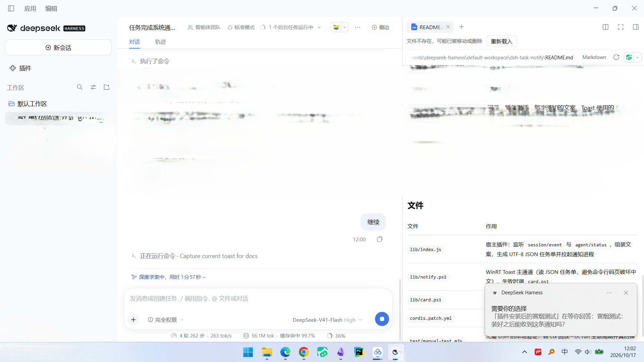644x362 pixels.
Task: Open the 插件 plugins page
Action: [x=20, y=68]
